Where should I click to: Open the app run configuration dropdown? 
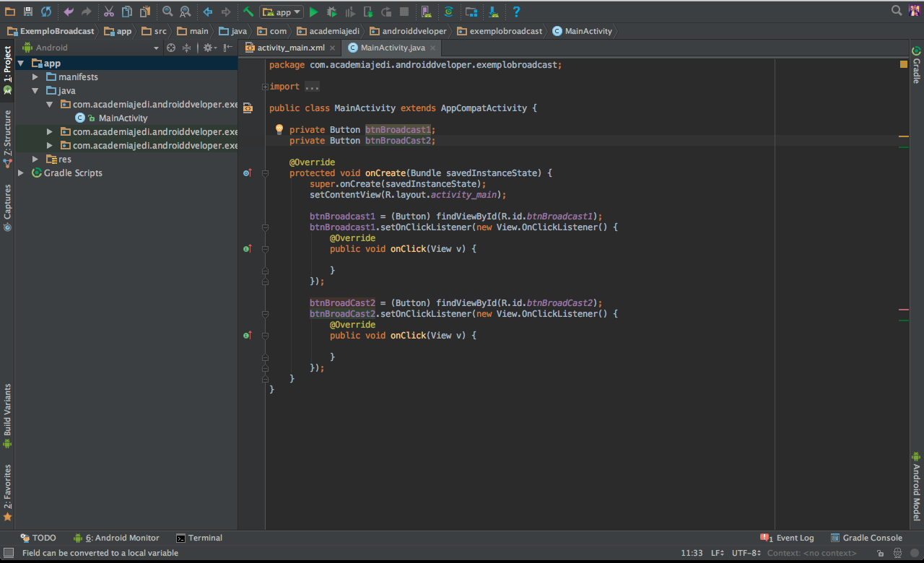click(282, 12)
